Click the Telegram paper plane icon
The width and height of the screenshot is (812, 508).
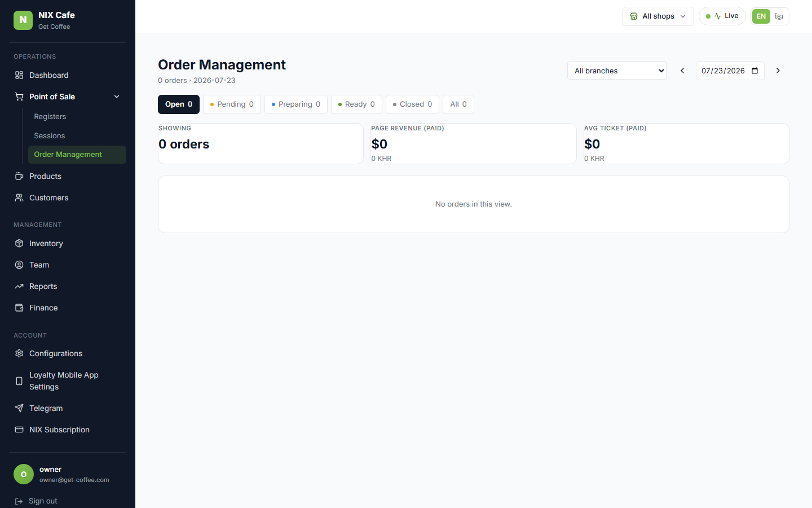19,408
